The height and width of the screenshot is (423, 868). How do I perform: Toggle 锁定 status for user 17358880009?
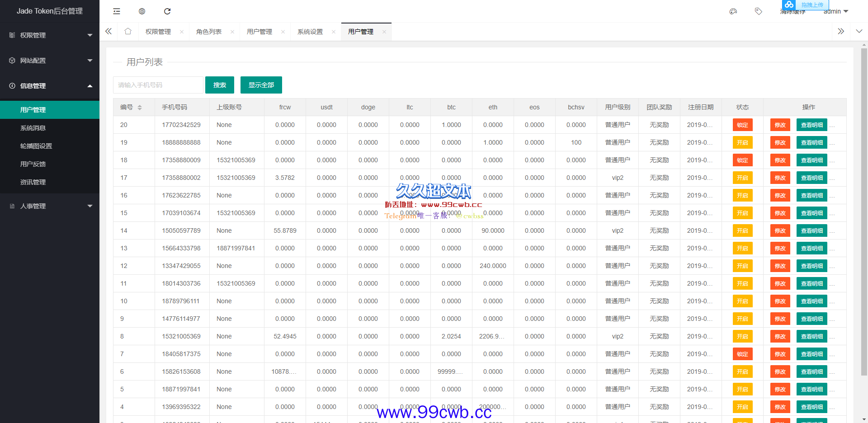(742, 160)
